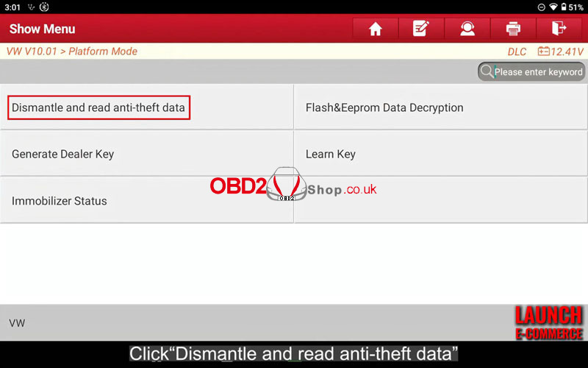Tap the do-not-disturb status icon
588x368 pixels.
(541, 7)
